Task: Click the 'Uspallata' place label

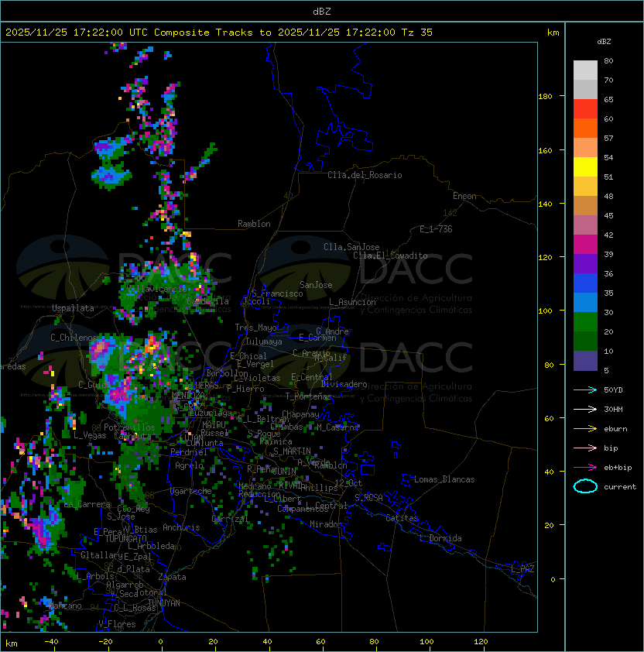Action: (73, 308)
